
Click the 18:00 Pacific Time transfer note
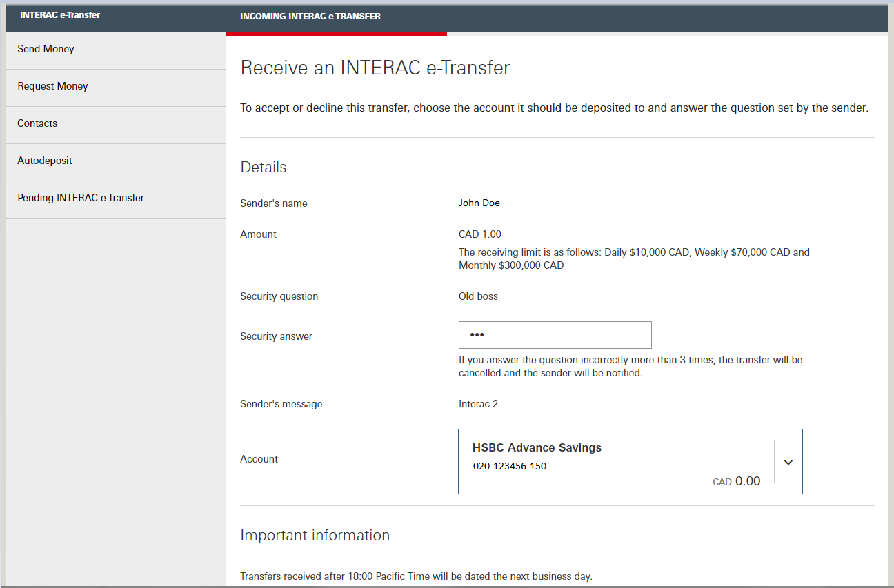pyautogui.click(x=416, y=576)
